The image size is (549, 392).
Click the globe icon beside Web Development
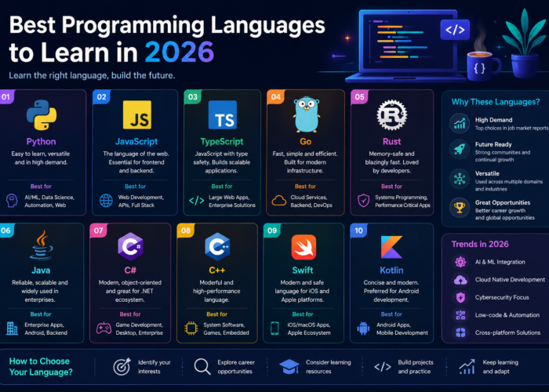pos(106,201)
